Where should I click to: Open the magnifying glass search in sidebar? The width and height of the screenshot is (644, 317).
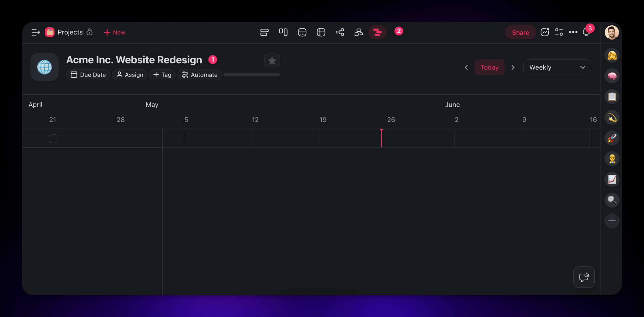pos(612,200)
